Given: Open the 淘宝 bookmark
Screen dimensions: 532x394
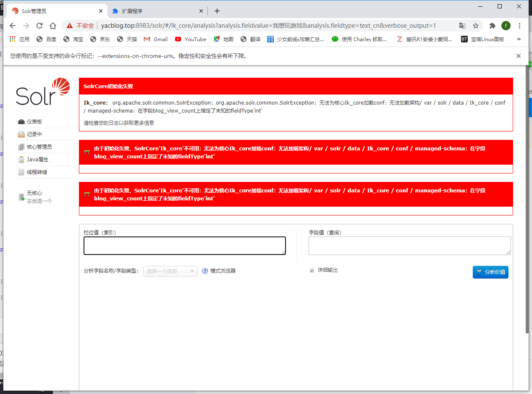Looking at the screenshot, I should (73, 39).
